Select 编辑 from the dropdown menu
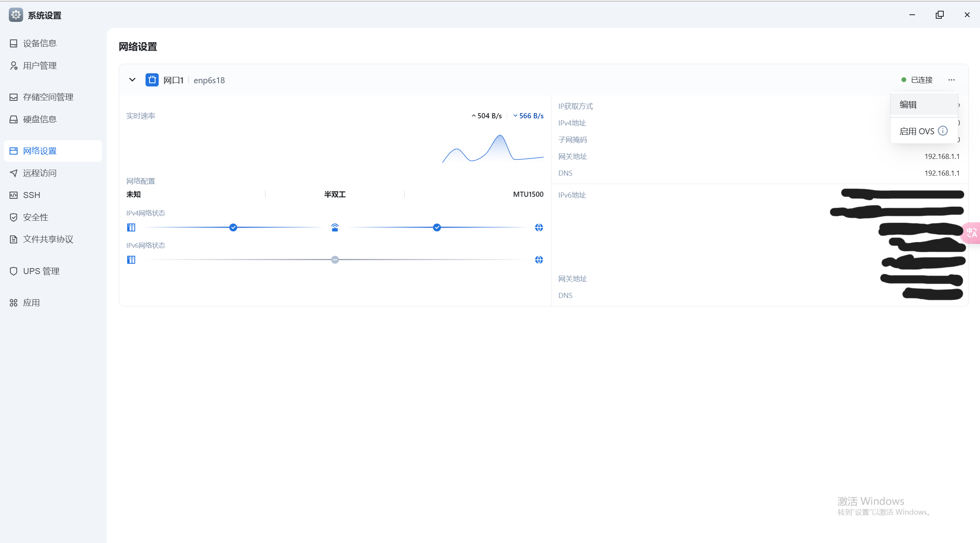980x543 pixels. 908,105
